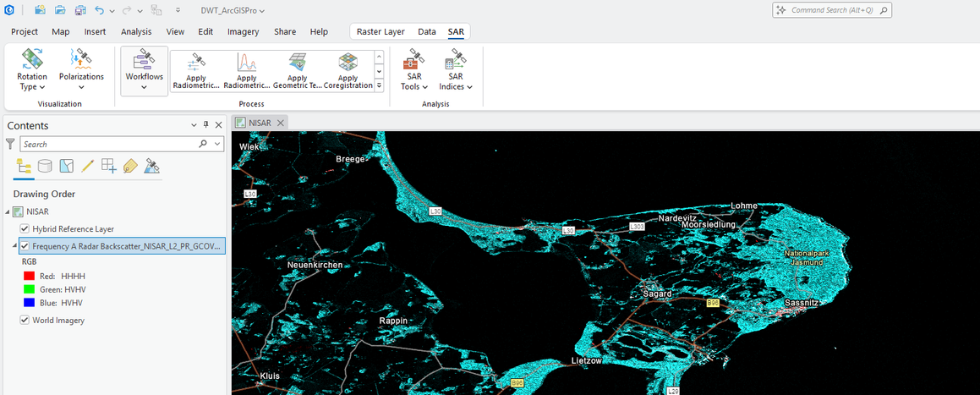Toggle Hybrid Reference Layer visibility checkbox
This screenshot has width=980, height=395.
click(x=25, y=228)
